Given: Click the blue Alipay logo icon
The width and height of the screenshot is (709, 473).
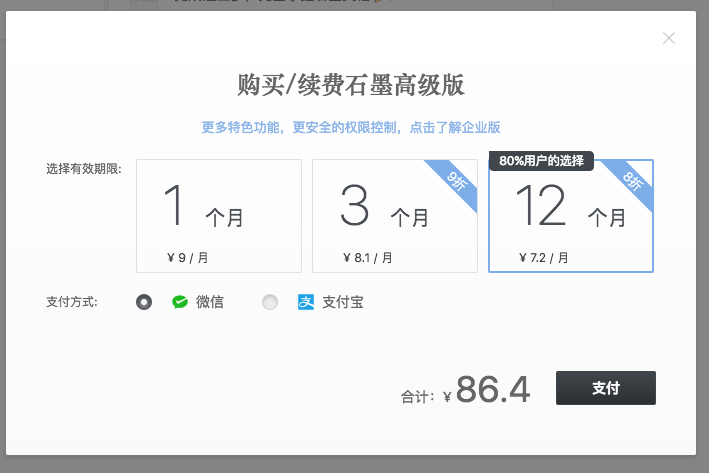Looking at the screenshot, I should pos(306,301).
